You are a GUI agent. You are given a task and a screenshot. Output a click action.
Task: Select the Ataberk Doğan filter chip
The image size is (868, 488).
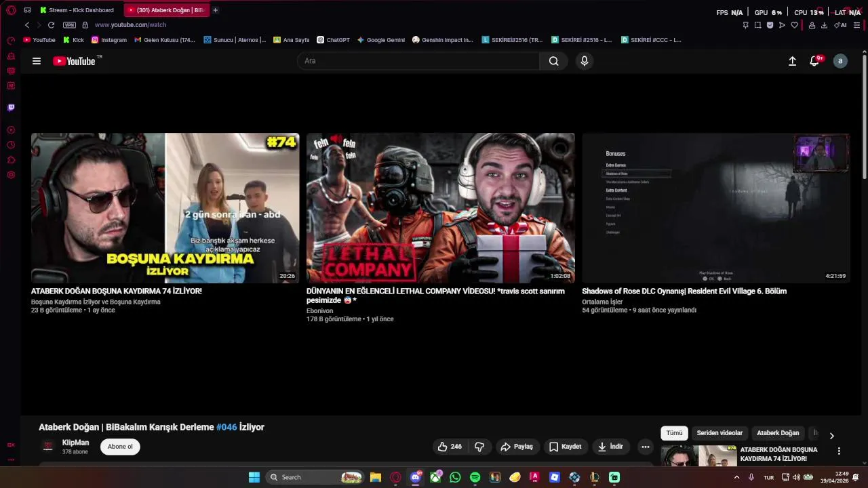[778, 433]
